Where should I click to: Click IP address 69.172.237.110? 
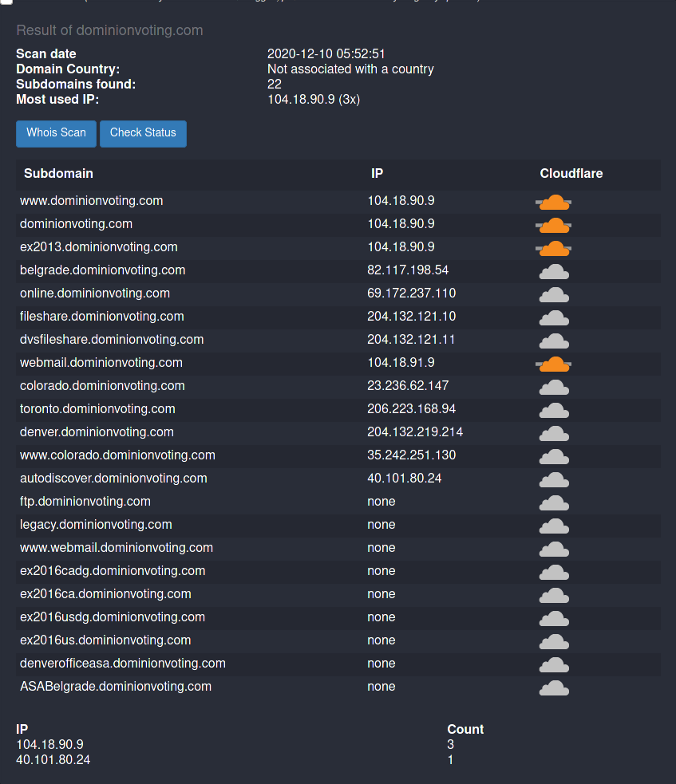point(411,293)
